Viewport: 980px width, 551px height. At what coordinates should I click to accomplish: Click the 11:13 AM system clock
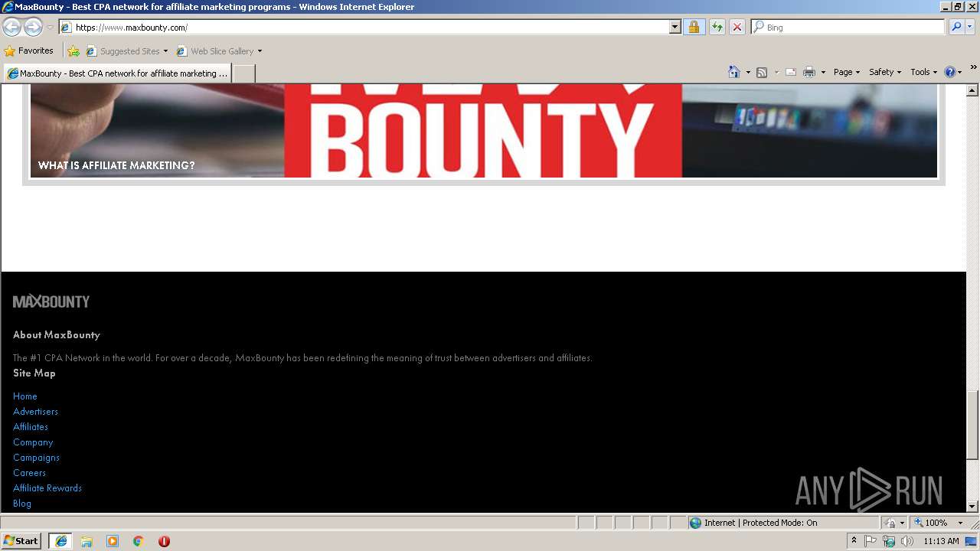click(x=941, y=541)
